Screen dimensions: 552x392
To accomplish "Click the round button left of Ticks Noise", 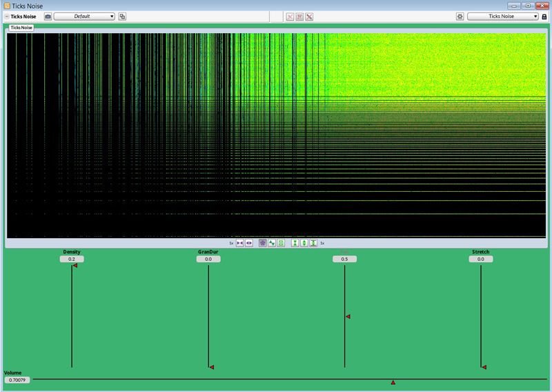I will click(x=7, y=17).
